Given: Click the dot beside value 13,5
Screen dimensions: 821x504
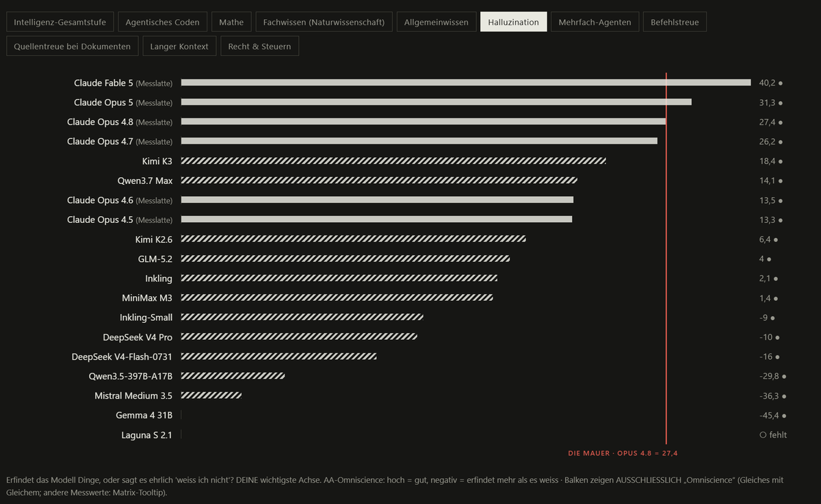Looking at the screenshot, I should 780,200.
